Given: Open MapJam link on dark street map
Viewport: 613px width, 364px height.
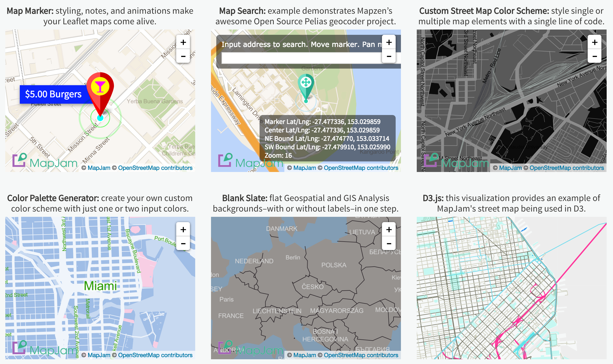Looking at the screenshot, I should (510, 168).
